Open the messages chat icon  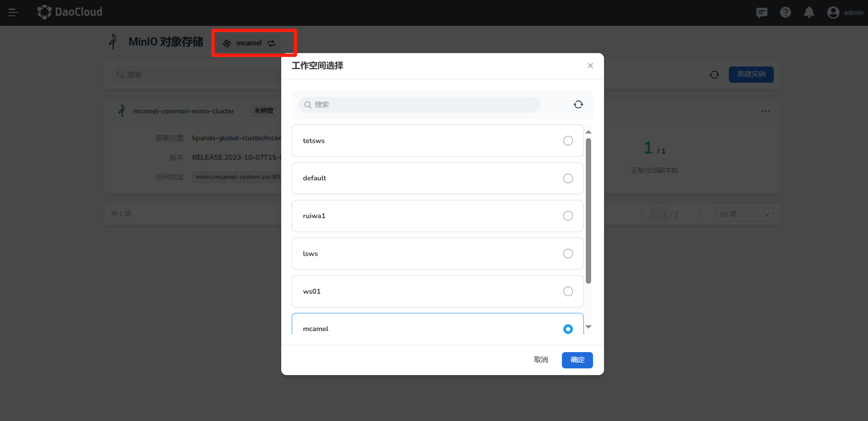pyautogui.click(x=762, y=12)
